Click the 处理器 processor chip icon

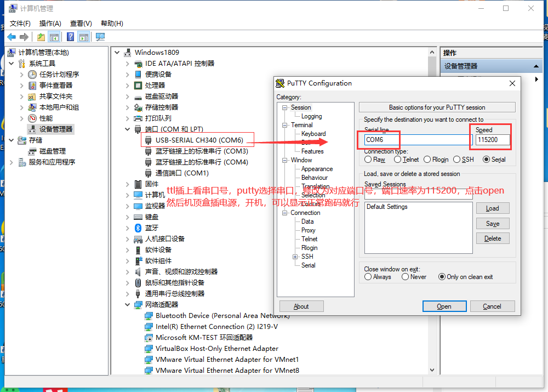click(x=138, y=86)
